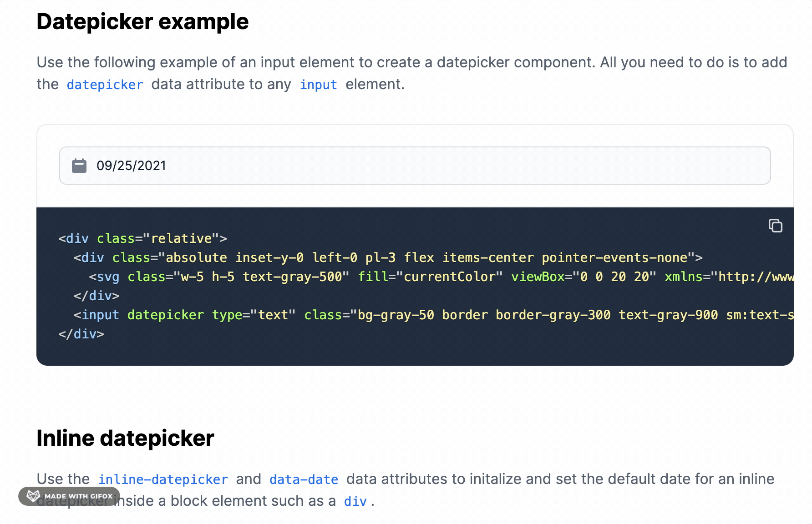Click the 'currentColor' fill value in the code
Viewport: 812px width, 524px height.
pos(449,277)
